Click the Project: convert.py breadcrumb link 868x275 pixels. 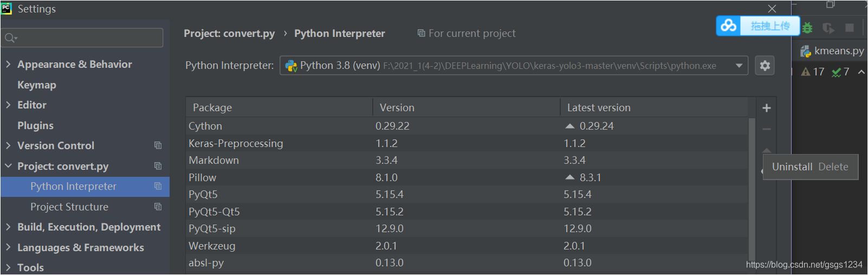tap(229, 34)
